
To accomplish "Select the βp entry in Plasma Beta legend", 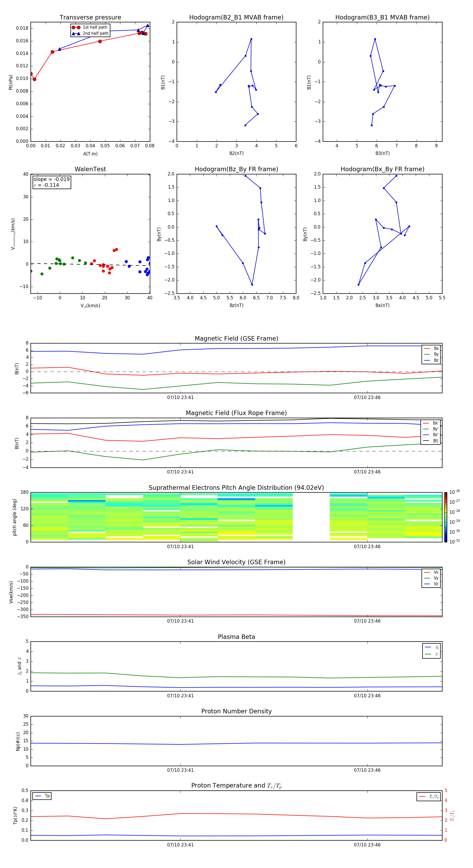I will pos(431,647).
